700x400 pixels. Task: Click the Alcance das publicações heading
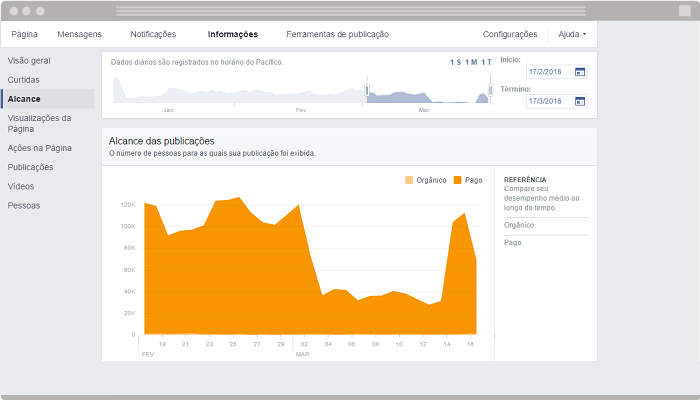162,141
